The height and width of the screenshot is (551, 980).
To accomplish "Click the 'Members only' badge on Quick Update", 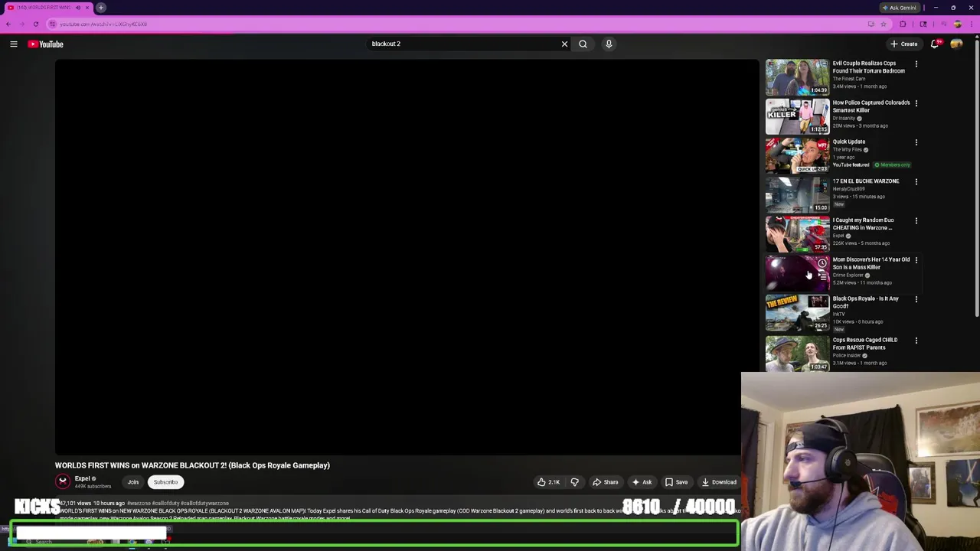I will [x=893, y=165].
